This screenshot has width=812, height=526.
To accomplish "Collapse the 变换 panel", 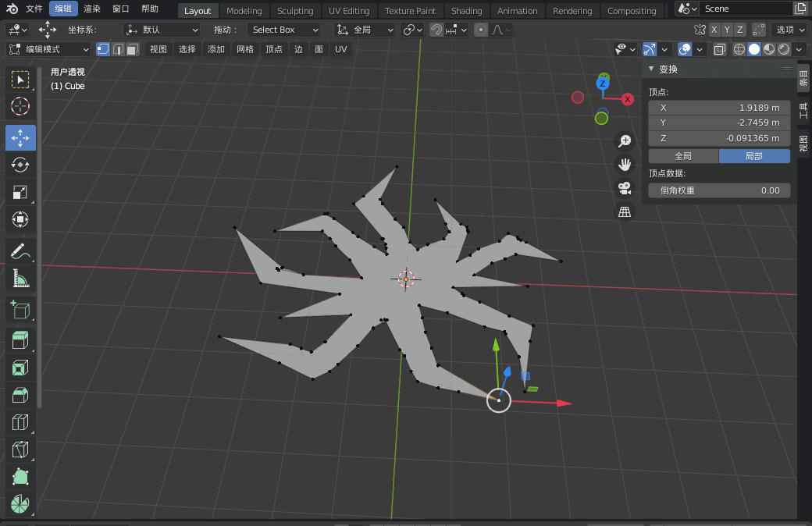I will click(x=651, y=69).
